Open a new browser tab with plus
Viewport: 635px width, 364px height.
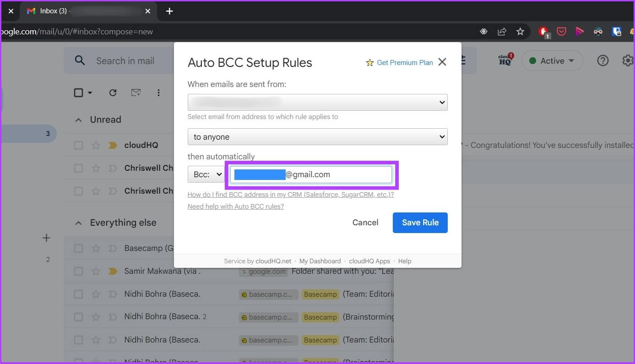pyautogui.click(x=169, y=11)
